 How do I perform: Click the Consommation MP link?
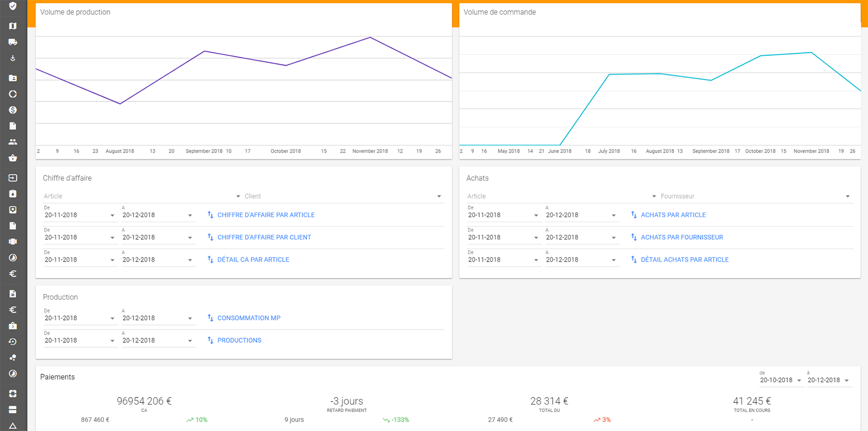pyautogui.click(x=249, y=318)
